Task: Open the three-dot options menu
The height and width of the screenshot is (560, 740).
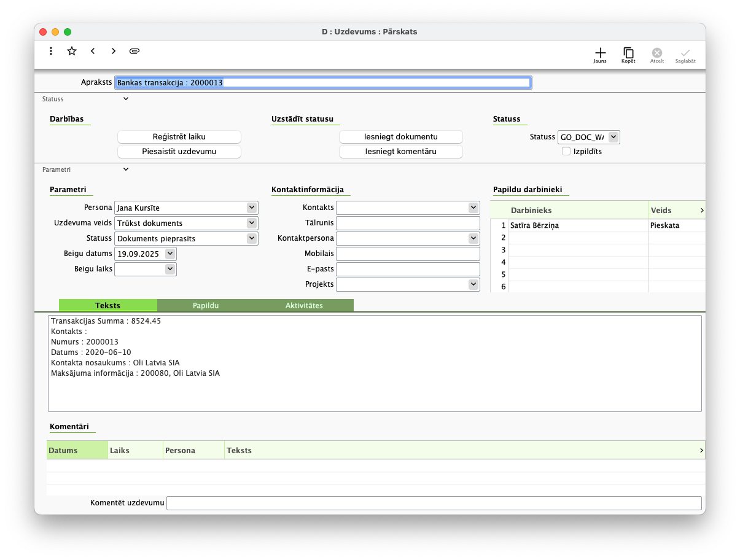Action: coord(51,52)
